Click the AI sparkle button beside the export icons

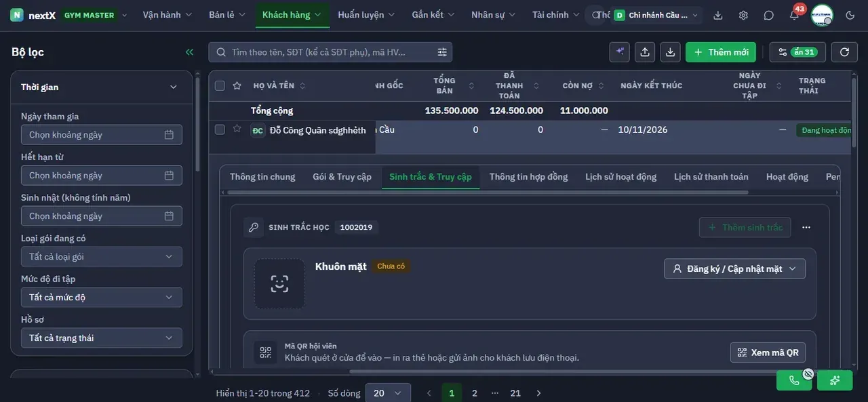coord(620,52)
